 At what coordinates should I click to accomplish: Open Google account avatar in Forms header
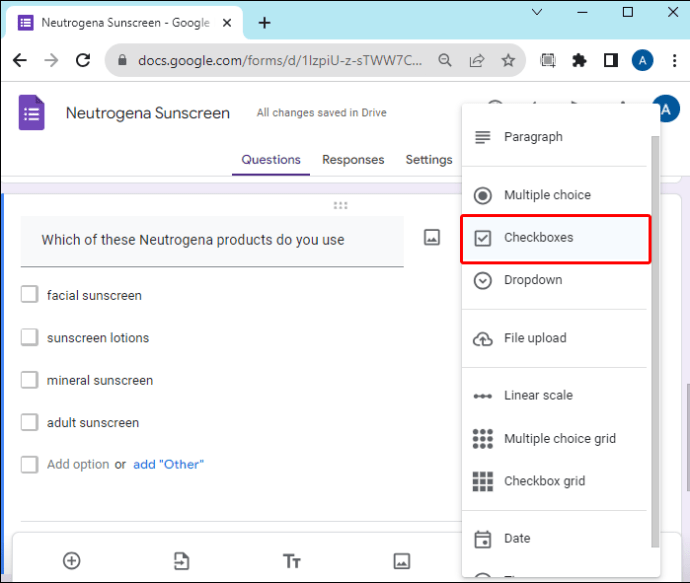667,109
